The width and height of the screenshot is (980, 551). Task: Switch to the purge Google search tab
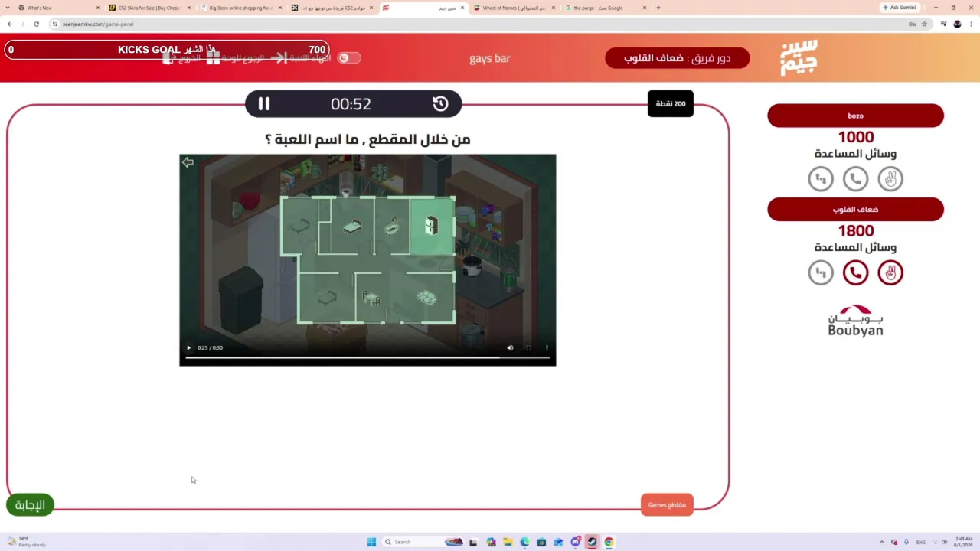pos(605,8)
